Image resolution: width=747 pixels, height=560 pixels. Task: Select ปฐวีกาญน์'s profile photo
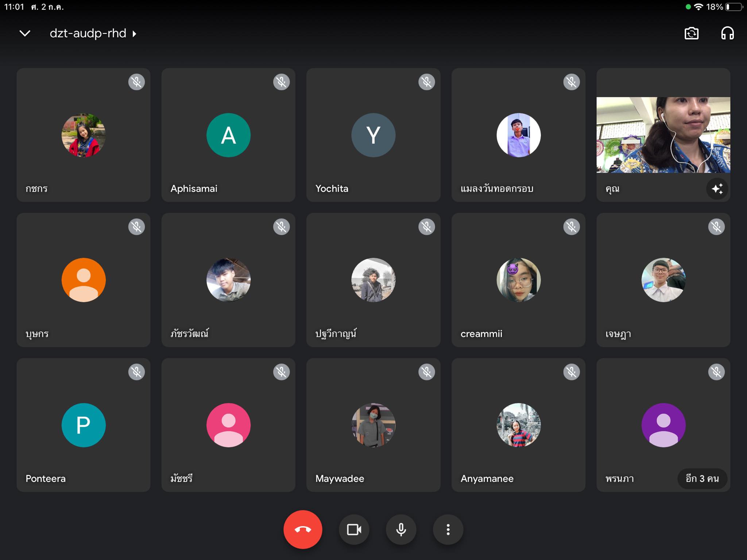pos(373,280)
